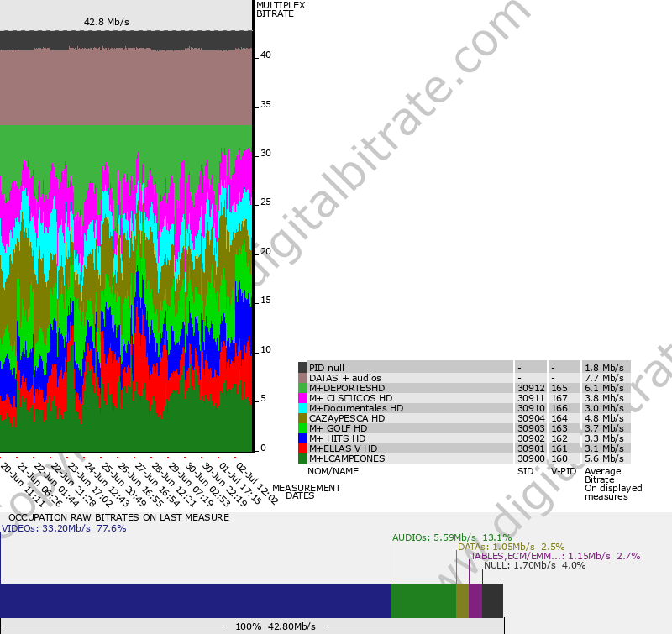Select the M+ELLAS V HD channel name
The width and height of the screenshot is (672, 634).
coord(343,448)
